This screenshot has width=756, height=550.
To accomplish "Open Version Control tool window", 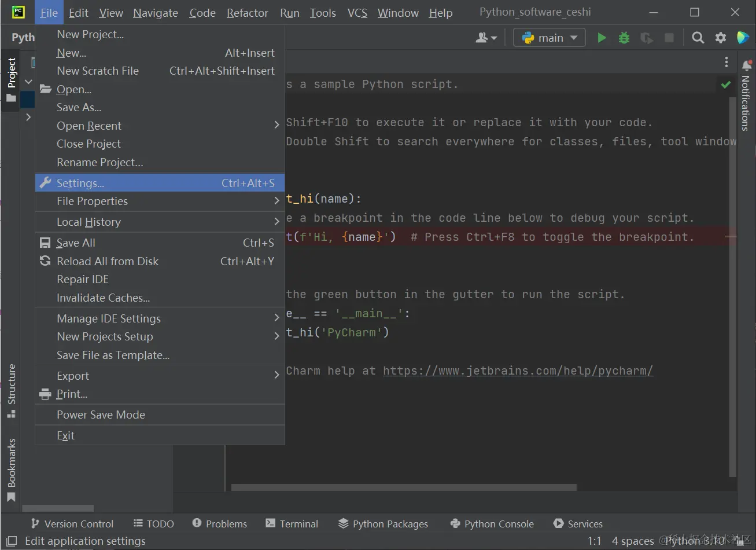I will (x=72, y=523).
